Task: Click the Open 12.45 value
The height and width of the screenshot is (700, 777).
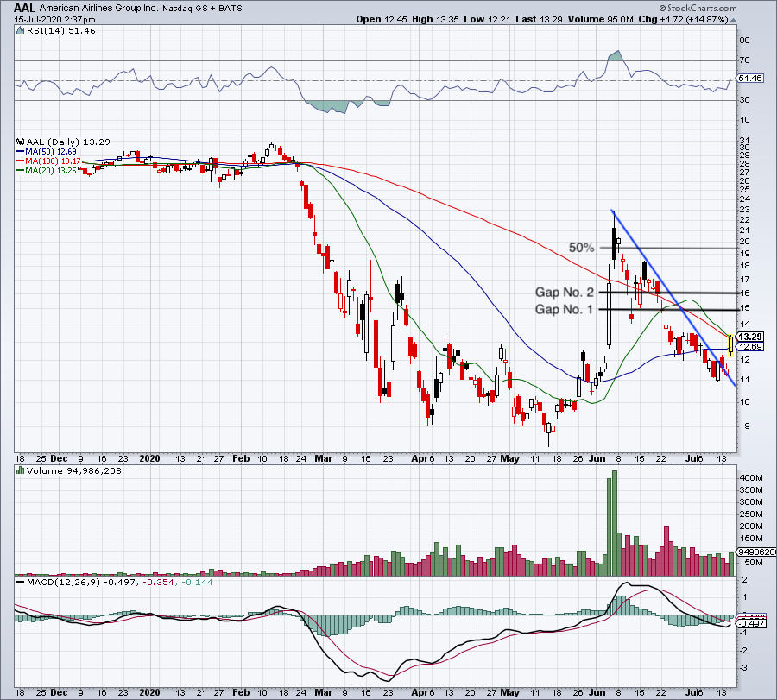Action: tap(382, 20)
